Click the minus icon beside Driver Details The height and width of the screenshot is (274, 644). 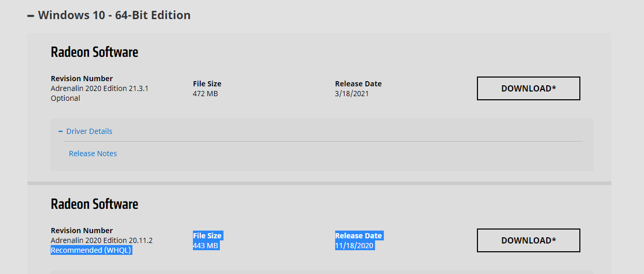click(x=61, y=131)
